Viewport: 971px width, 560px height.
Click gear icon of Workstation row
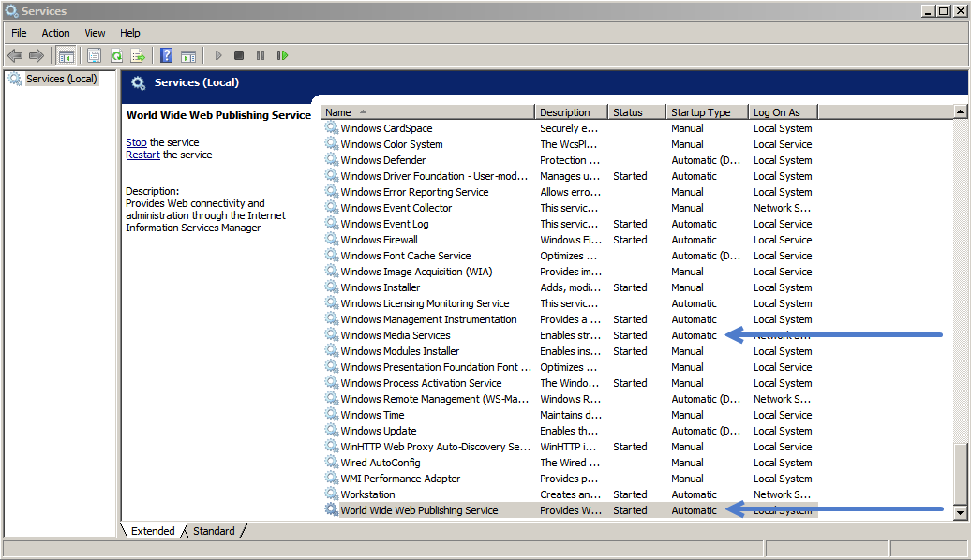pyautogui.click(x=331, y=494)
